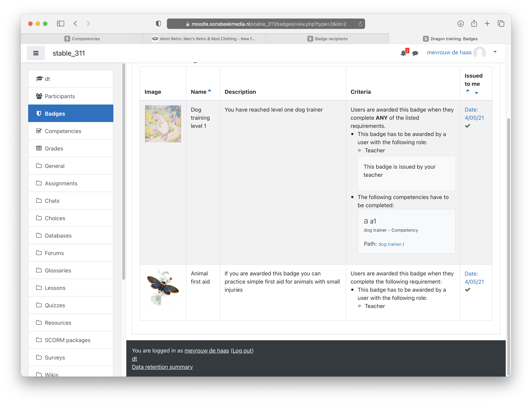Open the dt link in the footer
Viewport: 532px width, 404px height.
(134, 359)
